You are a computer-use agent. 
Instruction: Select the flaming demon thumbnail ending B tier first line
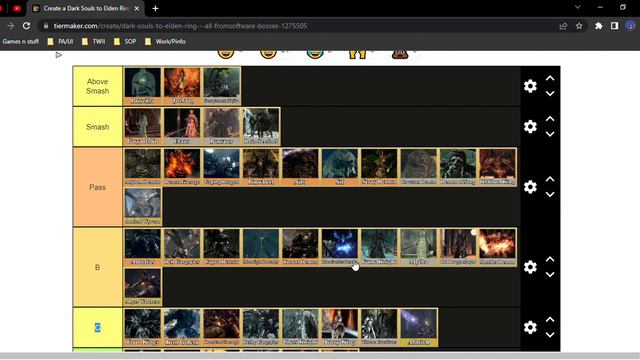coord(498,247)
